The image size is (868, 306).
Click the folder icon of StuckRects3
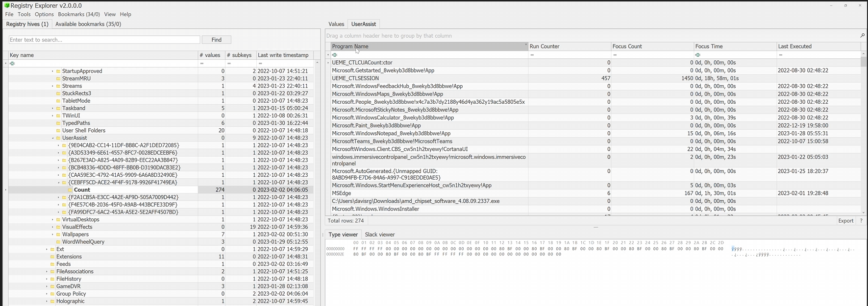coord(58,94)
